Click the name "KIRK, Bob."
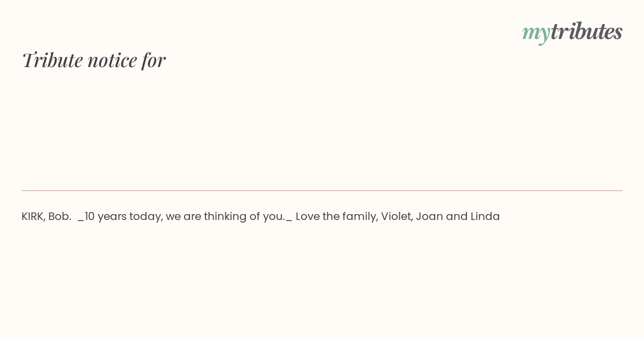This screenshot has height=338, width=644. click(46, 216)
